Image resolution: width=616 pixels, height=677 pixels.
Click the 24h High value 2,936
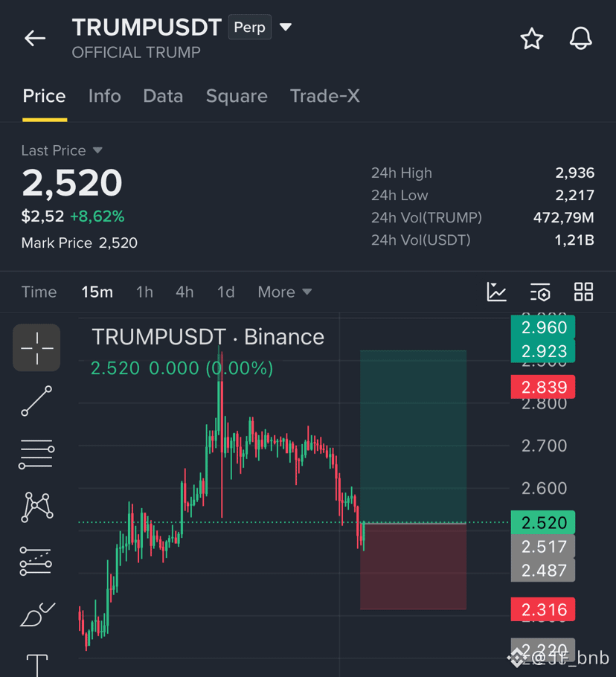click(574, 173)
